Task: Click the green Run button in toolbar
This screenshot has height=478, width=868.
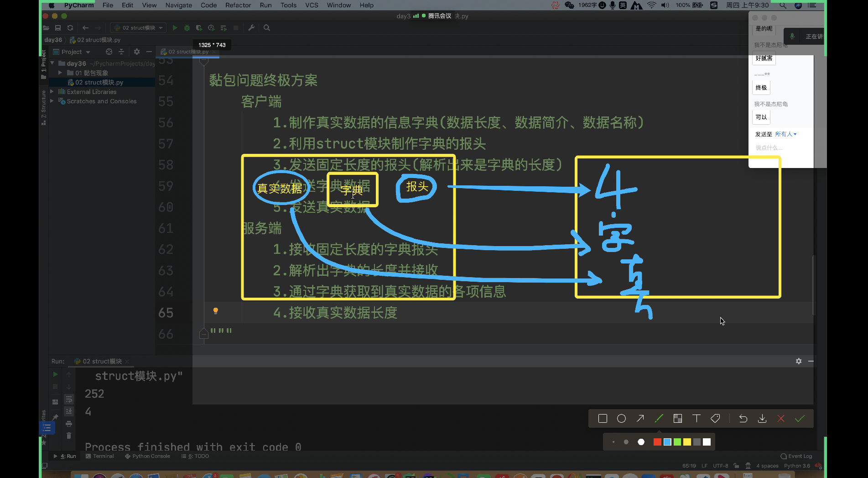Action: tap(175, 28)
